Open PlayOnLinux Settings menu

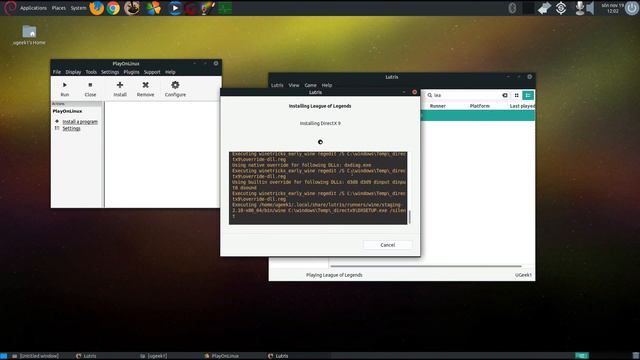[110, 72]
